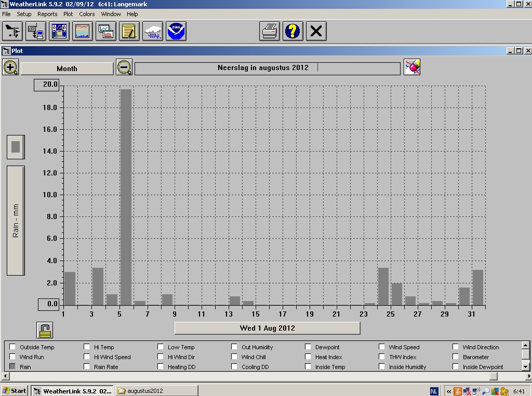Open the notepad log icon
Screen dimensions: 532x396
pyautogui.click(x=129, y=31)
